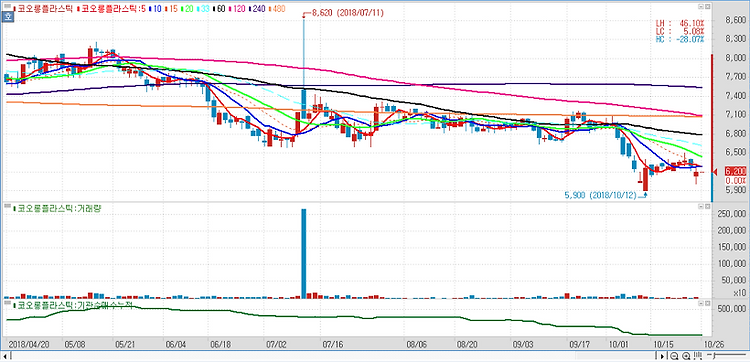
Task: Click the tall blue volume spike bar
Action: [x=304, y=253]
